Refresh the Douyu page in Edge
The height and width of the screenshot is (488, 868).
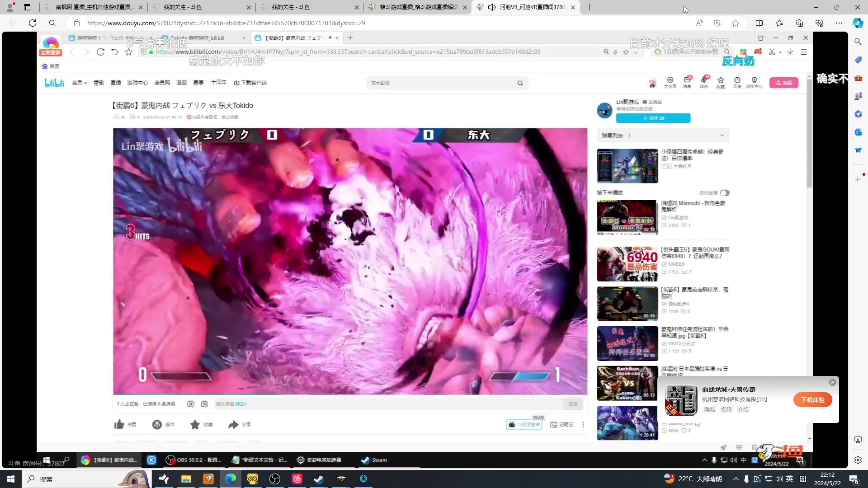click(x=33, y=23)
